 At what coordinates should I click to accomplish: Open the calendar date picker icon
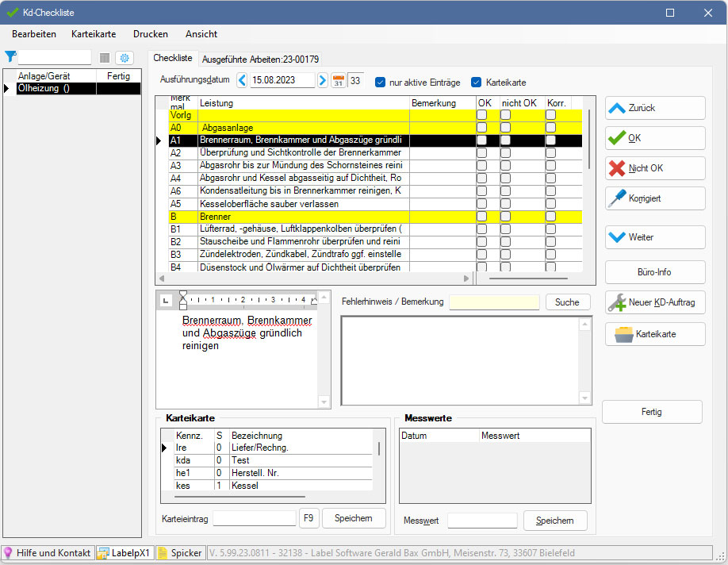[338, 81]
